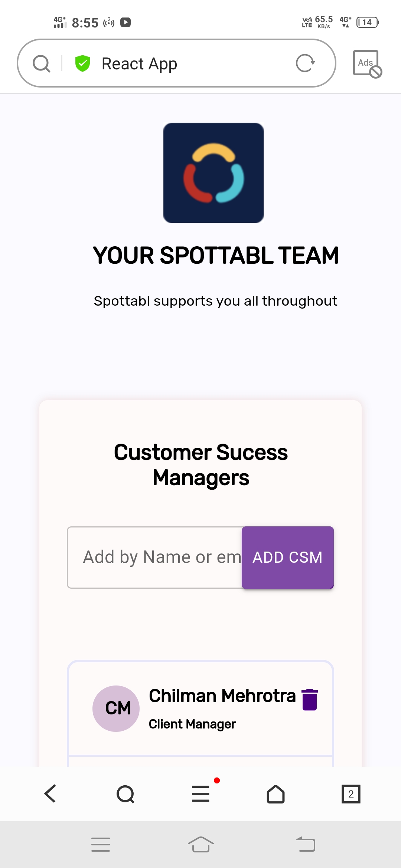Screen dimensions: 401x868
Task: Open the browser search icon in bottom bar
Action: click(x=125, y=793)
